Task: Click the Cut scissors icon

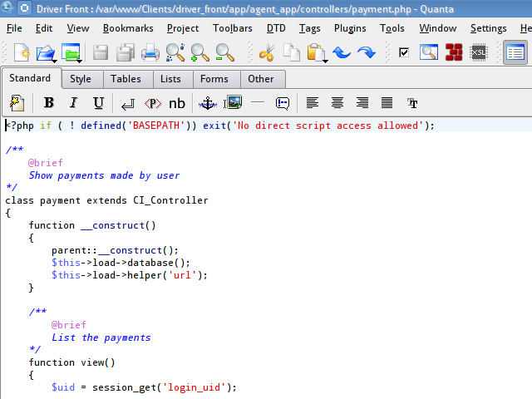Action: [267, 52]
